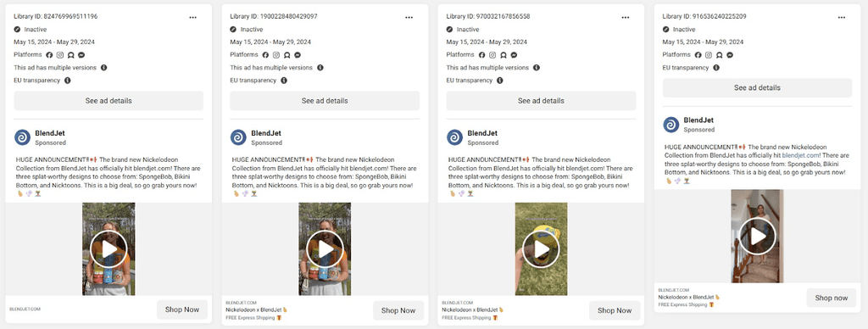Click 'Library ID: 916536240225209' text

[704, 17]
